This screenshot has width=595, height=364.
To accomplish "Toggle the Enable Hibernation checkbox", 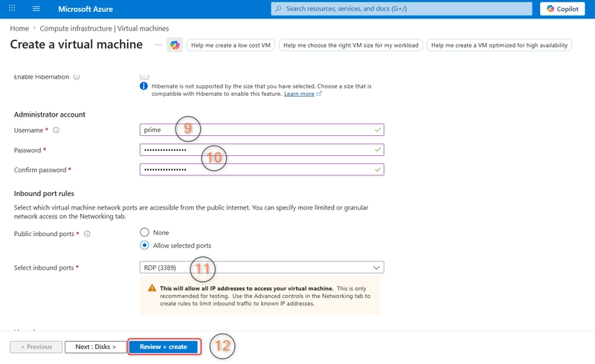I will 144,77.
